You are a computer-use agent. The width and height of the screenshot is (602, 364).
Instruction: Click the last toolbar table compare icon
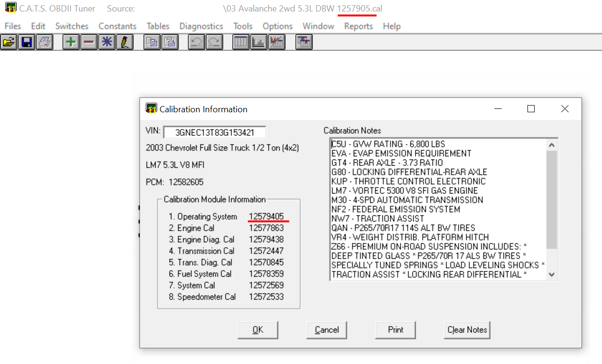coord(304,42)
